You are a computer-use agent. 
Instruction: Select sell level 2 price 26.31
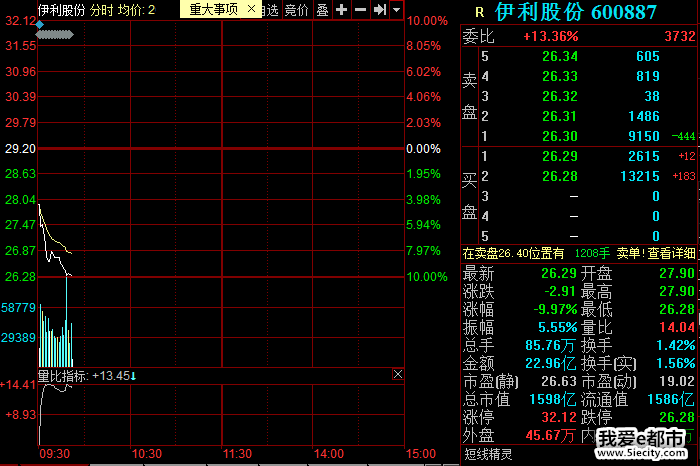(x=560, y=116)
